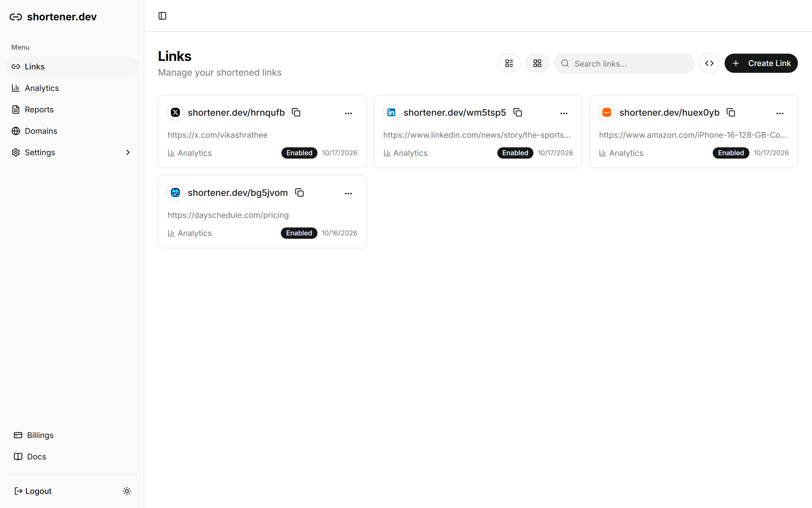Viewport: 812px width, 508px height.
Task: Click date 10/16/2026 on bg5jvom card
Action: tap(339, 233)
